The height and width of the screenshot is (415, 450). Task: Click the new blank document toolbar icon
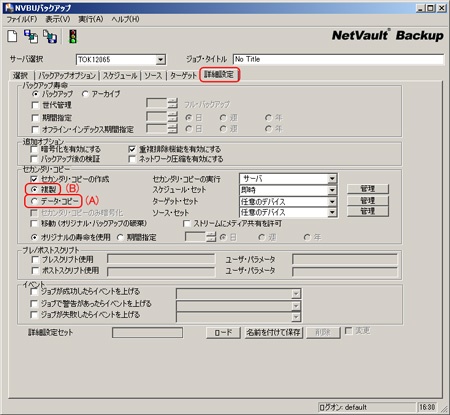pyautogui.click(x=12, y=36)
